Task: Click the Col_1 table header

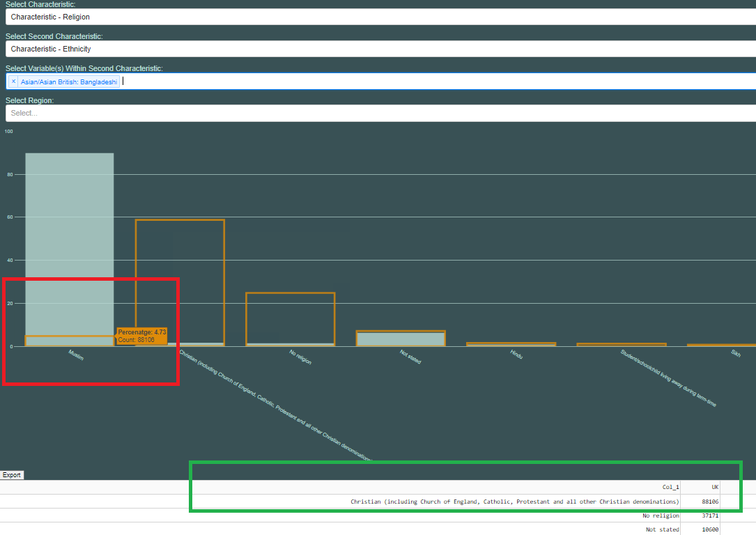Action: (670, 488)
